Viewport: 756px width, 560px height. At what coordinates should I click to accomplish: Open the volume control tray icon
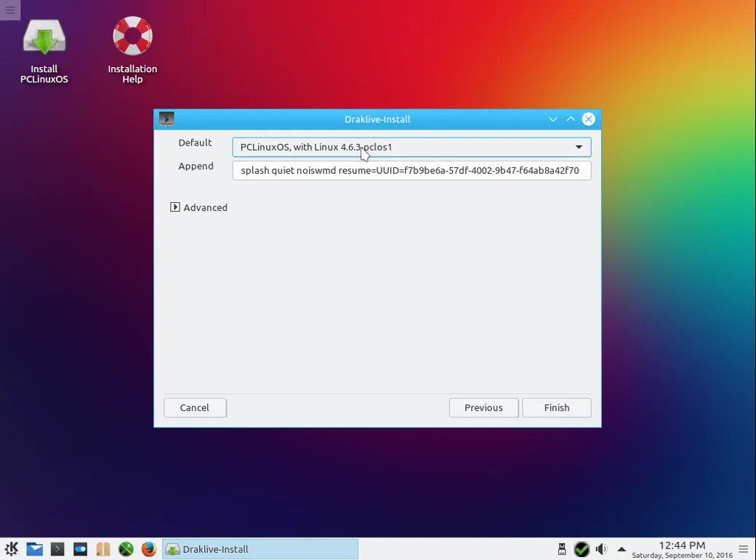point(601,549)
